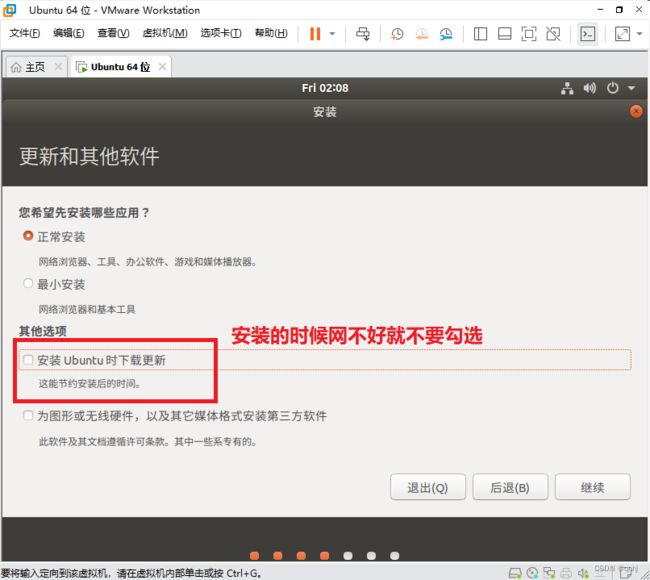The height and width of the screenshot is (580, 650).
Task: Toggle the thumbnail bar panel
Action: pos(504,34)
